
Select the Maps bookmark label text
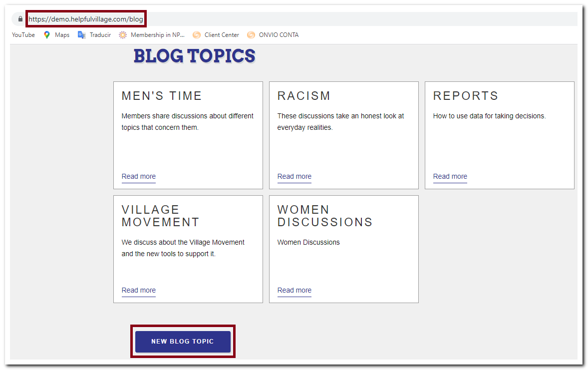(x=62, y=35)
